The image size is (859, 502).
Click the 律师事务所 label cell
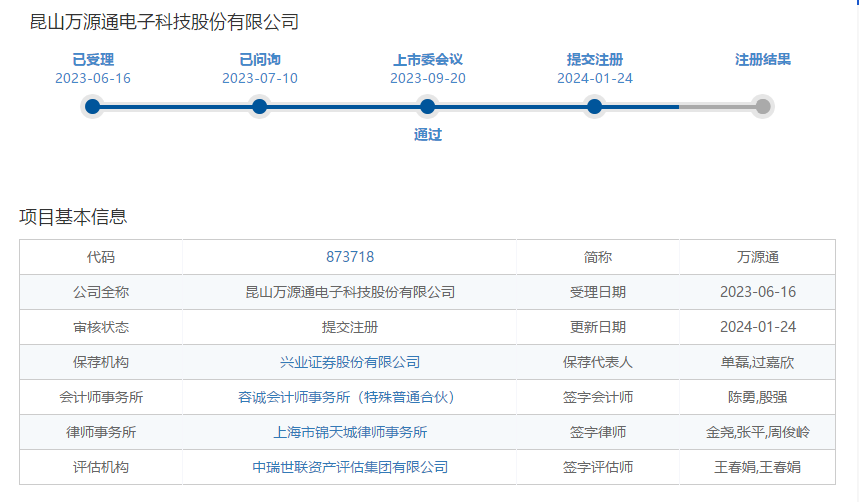click(x=101, y=432)
